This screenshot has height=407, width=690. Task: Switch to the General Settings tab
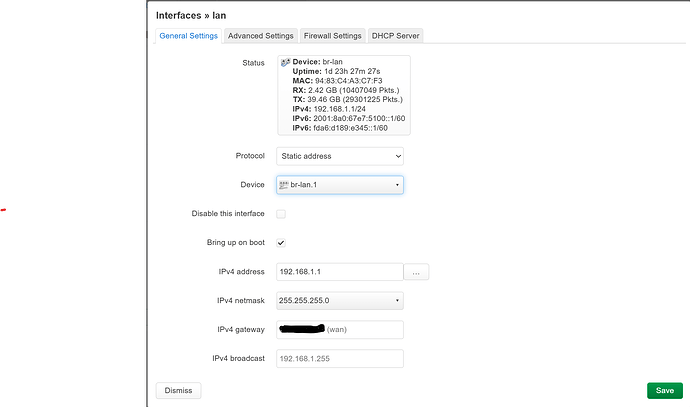tap(188, 36)
